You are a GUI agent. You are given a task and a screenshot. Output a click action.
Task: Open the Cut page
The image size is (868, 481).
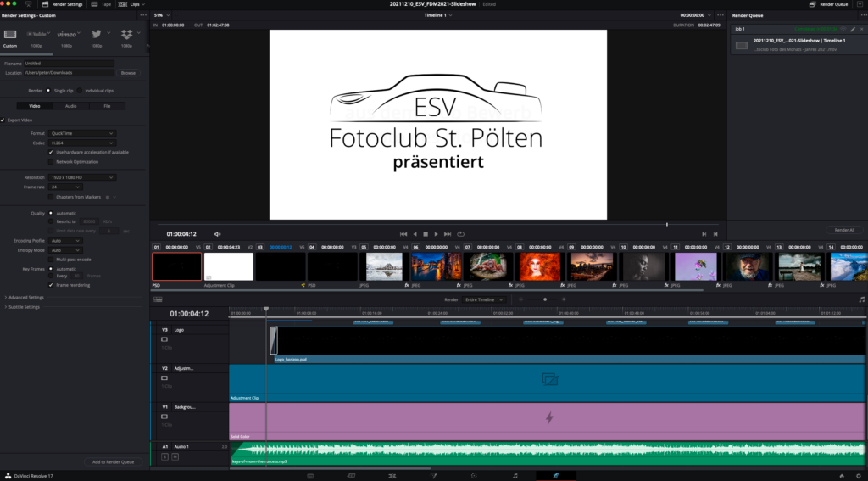pos(351,475)
